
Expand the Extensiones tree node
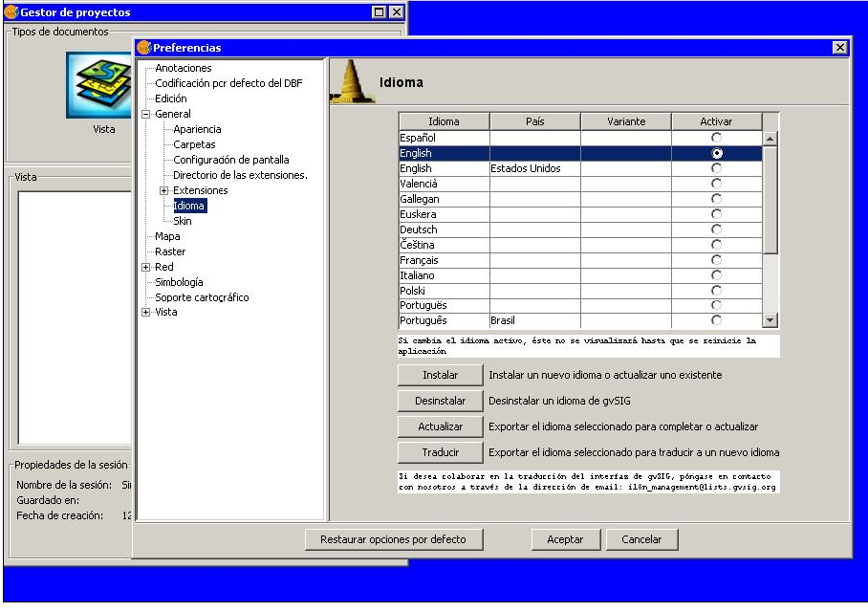[x=164, y=190]
